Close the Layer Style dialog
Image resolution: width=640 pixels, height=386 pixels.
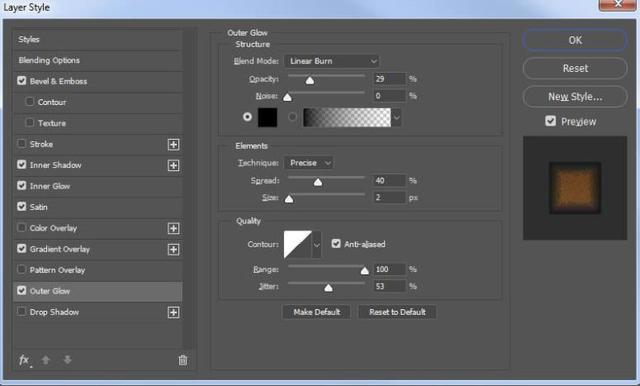618,4
